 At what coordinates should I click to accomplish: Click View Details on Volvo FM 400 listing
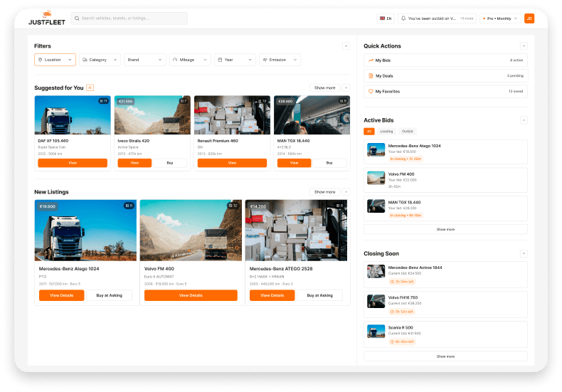[191, 295]
